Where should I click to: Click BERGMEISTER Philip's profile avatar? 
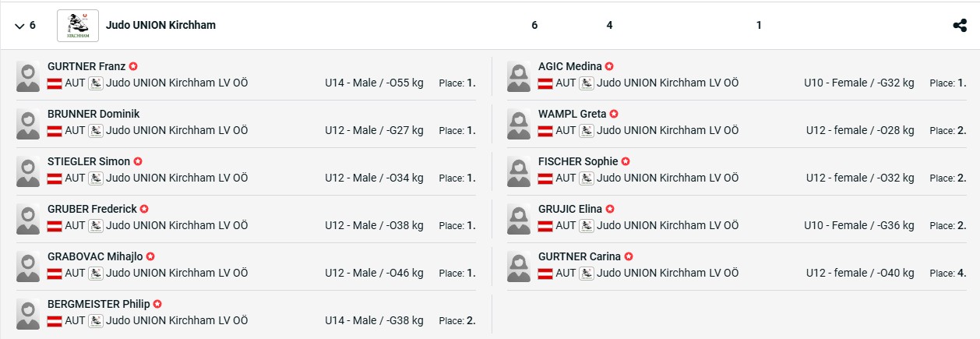click(28, 313)
